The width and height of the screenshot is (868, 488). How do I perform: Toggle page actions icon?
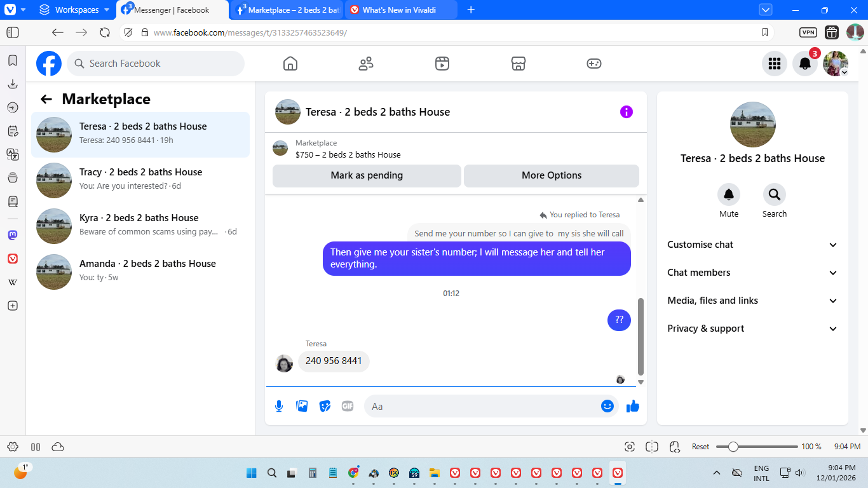point(675,447)
